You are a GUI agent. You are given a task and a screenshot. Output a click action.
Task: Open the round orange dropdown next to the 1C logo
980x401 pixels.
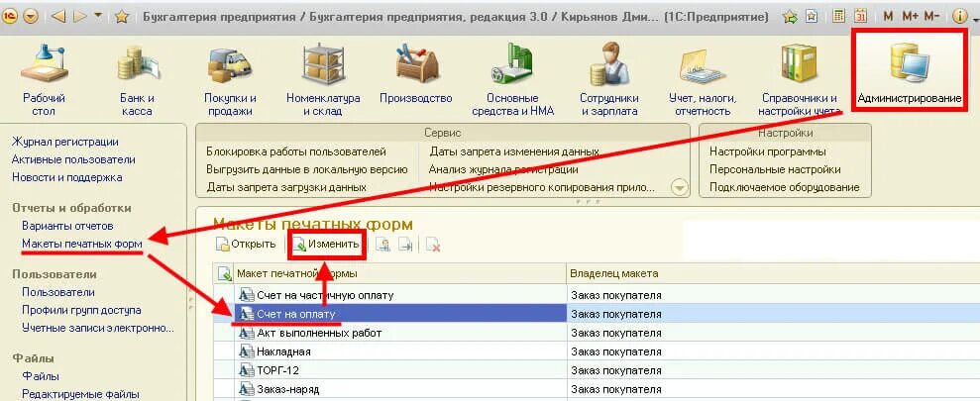pos(30,17)
